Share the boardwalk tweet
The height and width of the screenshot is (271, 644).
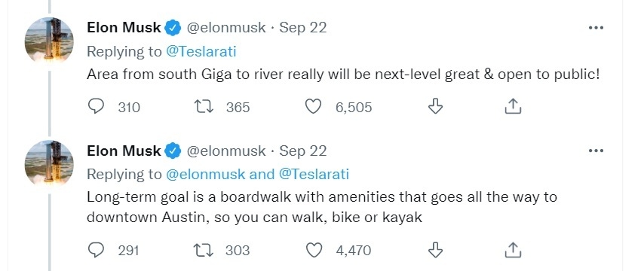[x=513, y=249]
